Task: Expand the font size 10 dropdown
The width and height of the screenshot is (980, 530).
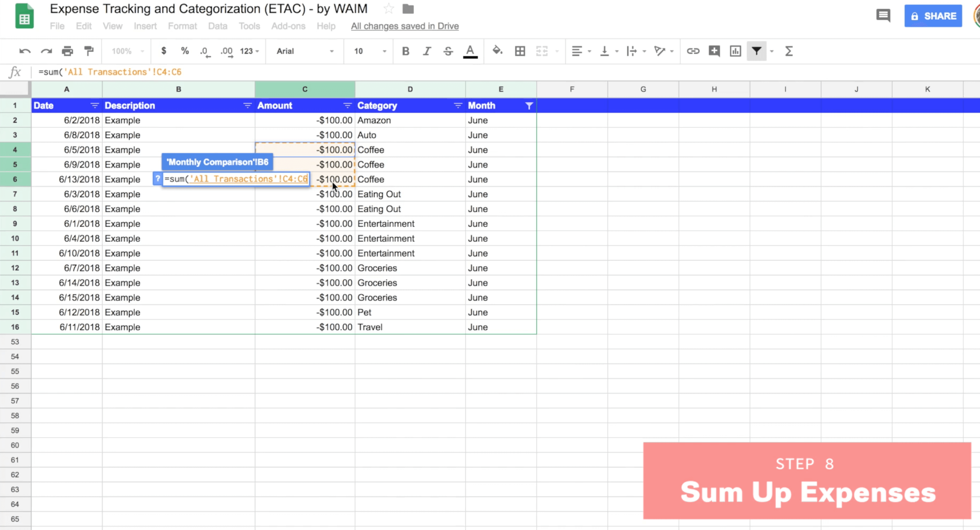Action: (x=369, y=51)
